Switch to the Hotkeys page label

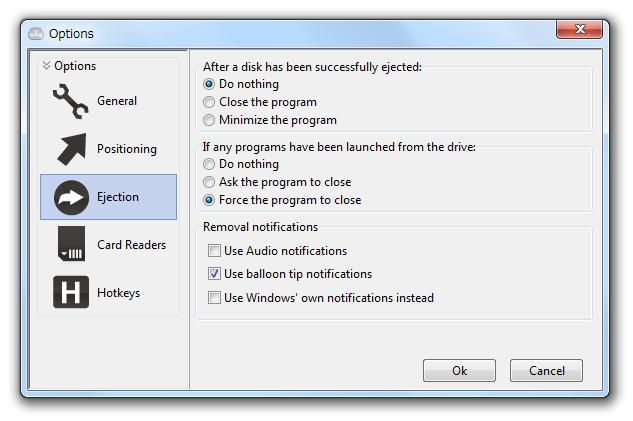pyautogui.click(x=119, y=293)
